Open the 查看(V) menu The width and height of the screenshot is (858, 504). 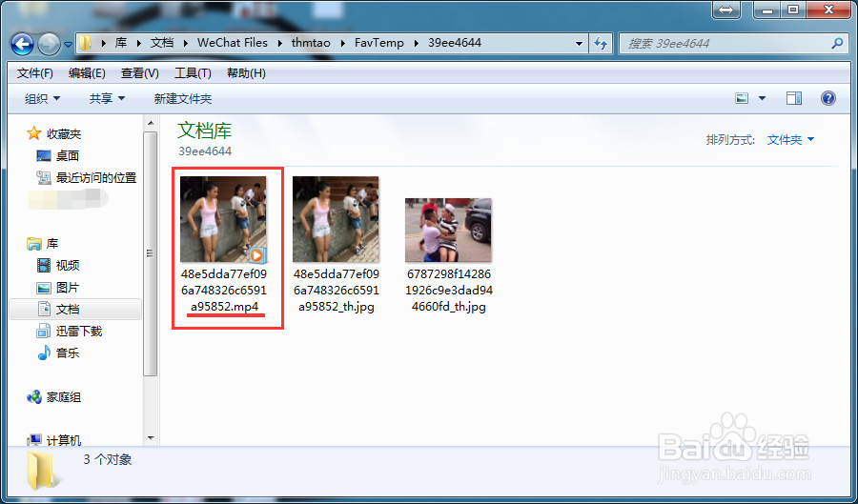click(x=139, y=73)
